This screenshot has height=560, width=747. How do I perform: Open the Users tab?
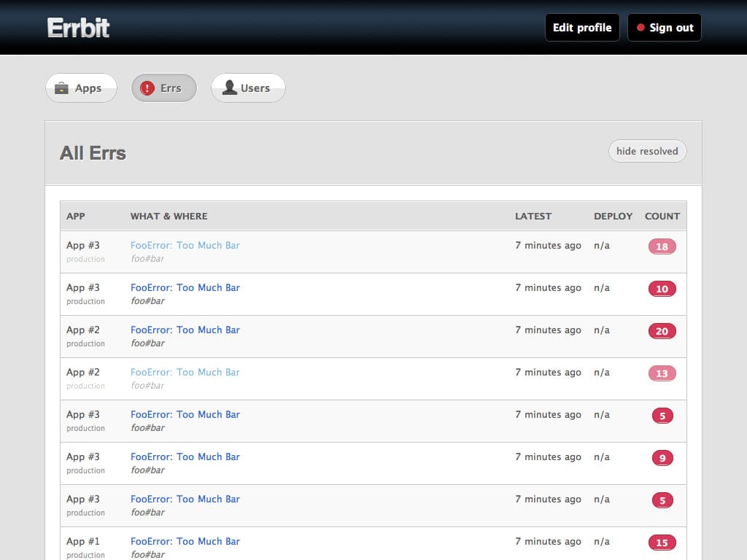(248, 88)
